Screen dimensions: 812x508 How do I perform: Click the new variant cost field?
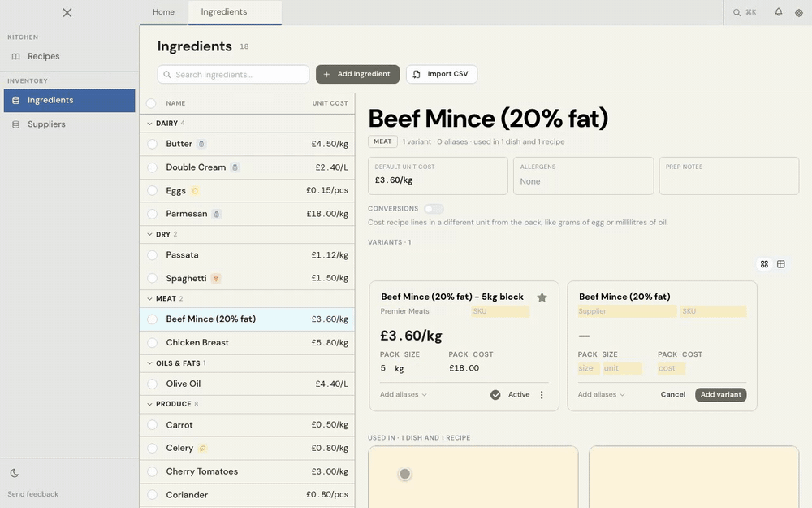click(672, 368)
